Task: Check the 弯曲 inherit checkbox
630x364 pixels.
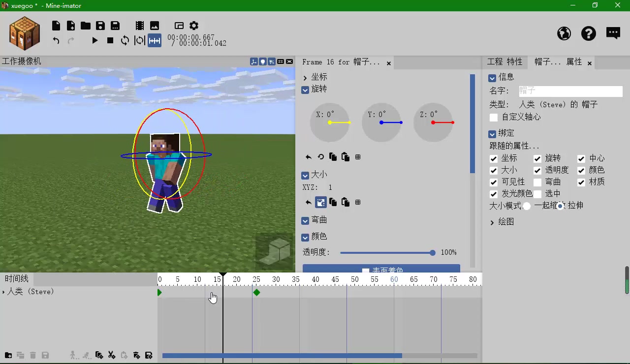Action: (537, 182)
